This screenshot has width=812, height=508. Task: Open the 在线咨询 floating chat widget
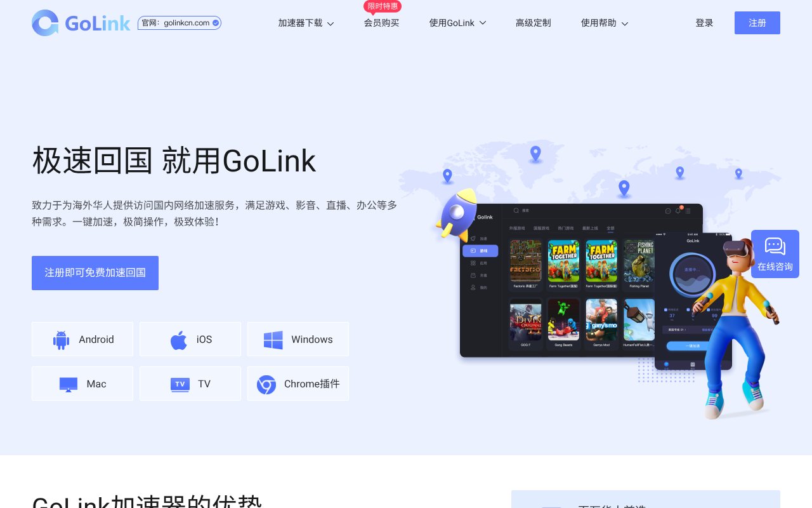[x=775, y=253]
